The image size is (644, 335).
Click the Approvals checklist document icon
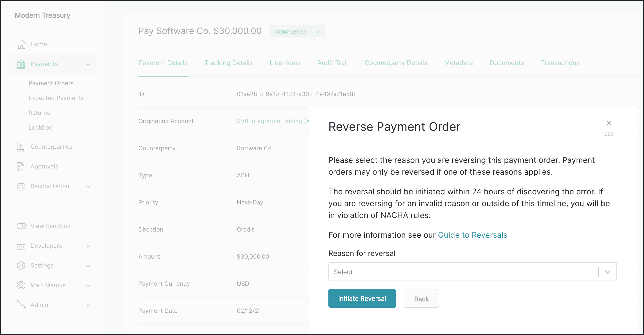21,167
